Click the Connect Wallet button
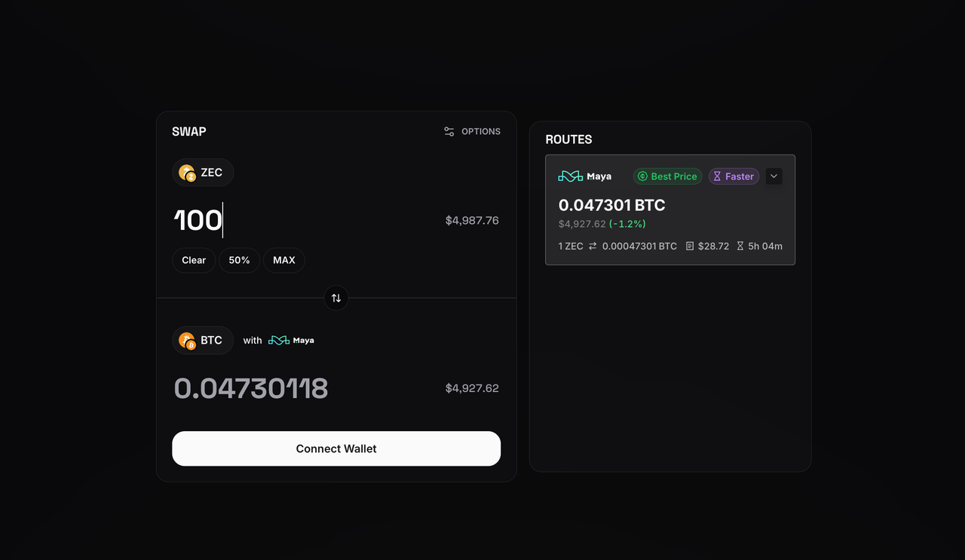The height and width of the screenshot is (560, 965). [336, 448]
